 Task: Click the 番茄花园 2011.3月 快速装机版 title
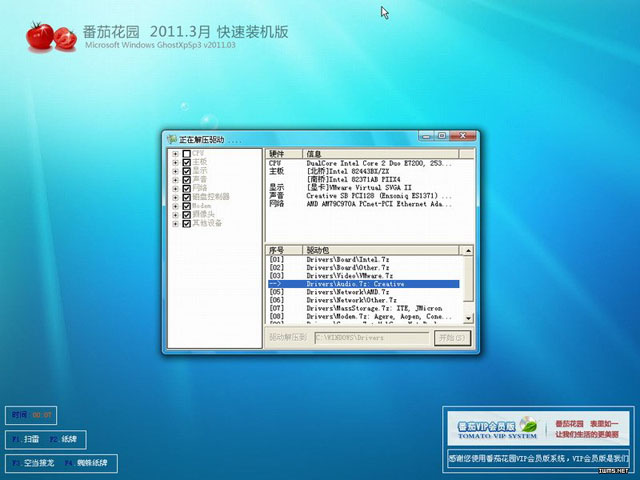click(186, 31)
